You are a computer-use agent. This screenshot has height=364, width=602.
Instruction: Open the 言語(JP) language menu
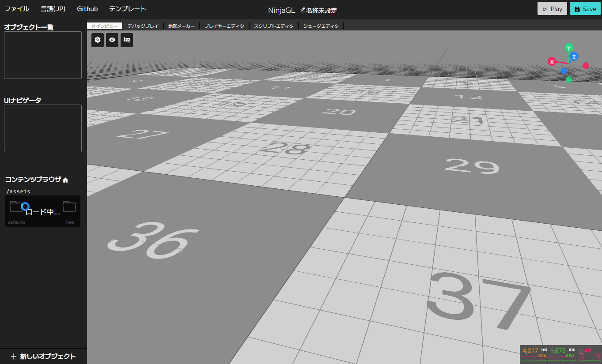tap(53, 8)
